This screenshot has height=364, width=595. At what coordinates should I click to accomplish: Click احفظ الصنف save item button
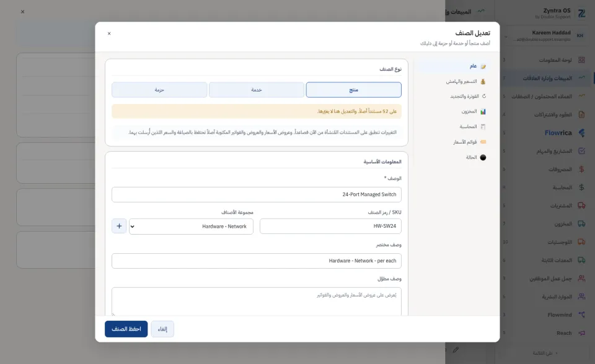126,329
